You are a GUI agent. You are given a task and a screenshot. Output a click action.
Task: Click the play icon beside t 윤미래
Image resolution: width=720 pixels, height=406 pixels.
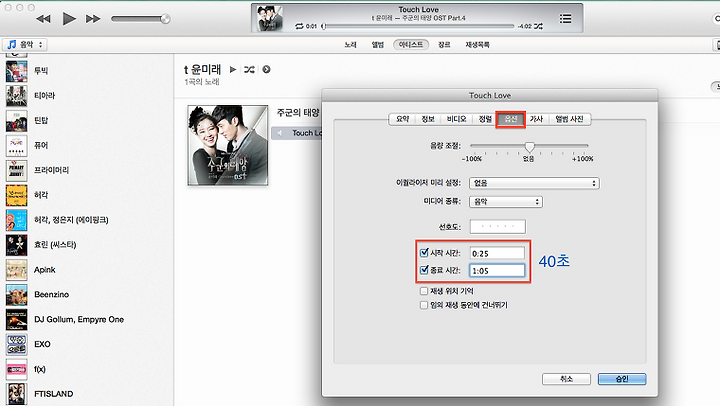pos(233,69)
